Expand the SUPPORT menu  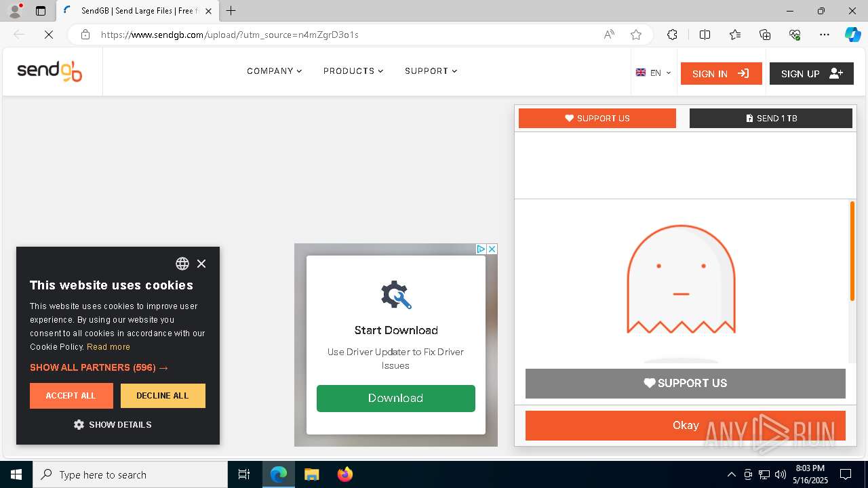click(431, 71)
